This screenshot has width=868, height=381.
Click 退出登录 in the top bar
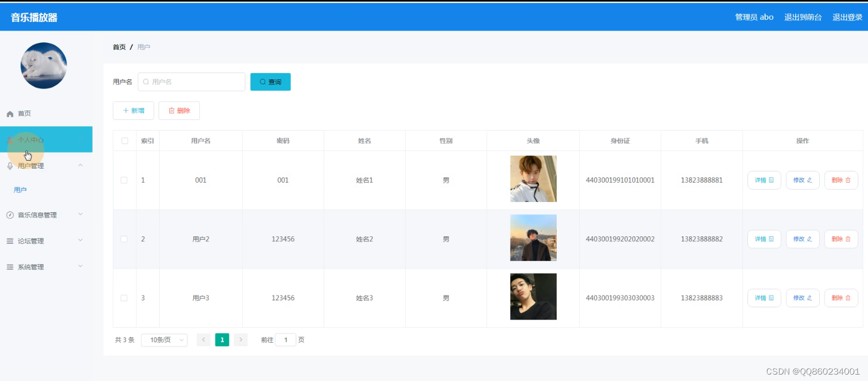pyautogui.click(x=847, y=17)
